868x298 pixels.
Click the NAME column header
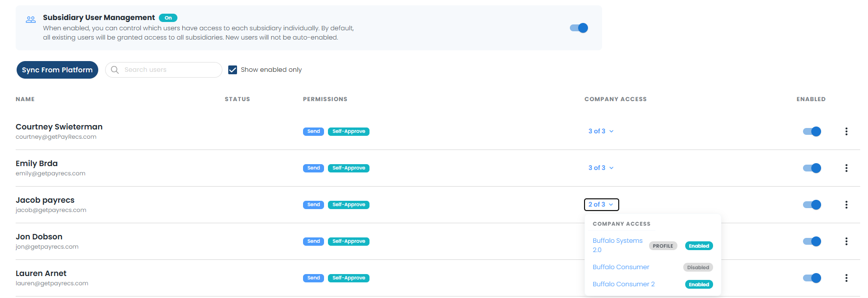[25, 99]
